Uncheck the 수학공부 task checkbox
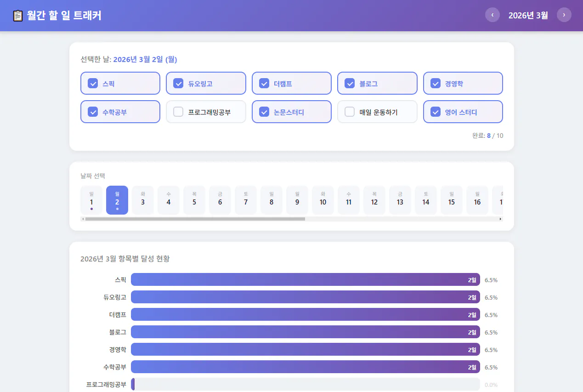 [x=93, y=112]
